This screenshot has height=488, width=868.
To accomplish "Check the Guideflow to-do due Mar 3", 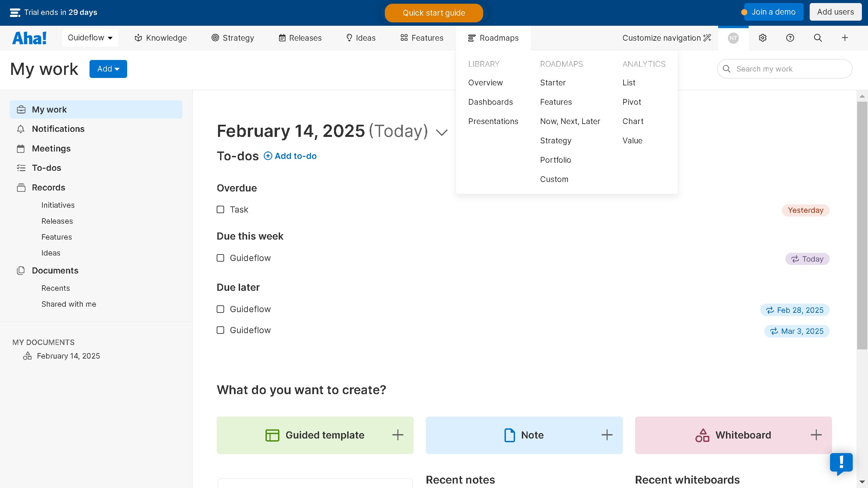I will 220,330.
